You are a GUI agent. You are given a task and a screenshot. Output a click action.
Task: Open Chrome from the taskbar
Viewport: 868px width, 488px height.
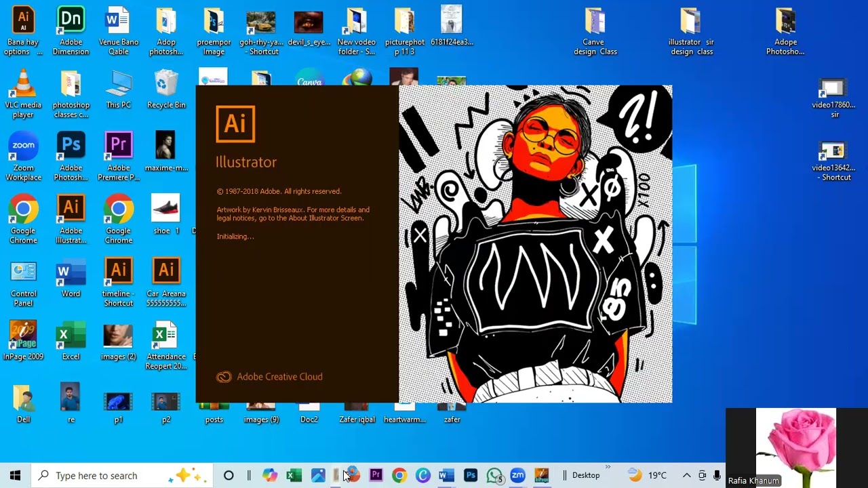click(399, 475)
